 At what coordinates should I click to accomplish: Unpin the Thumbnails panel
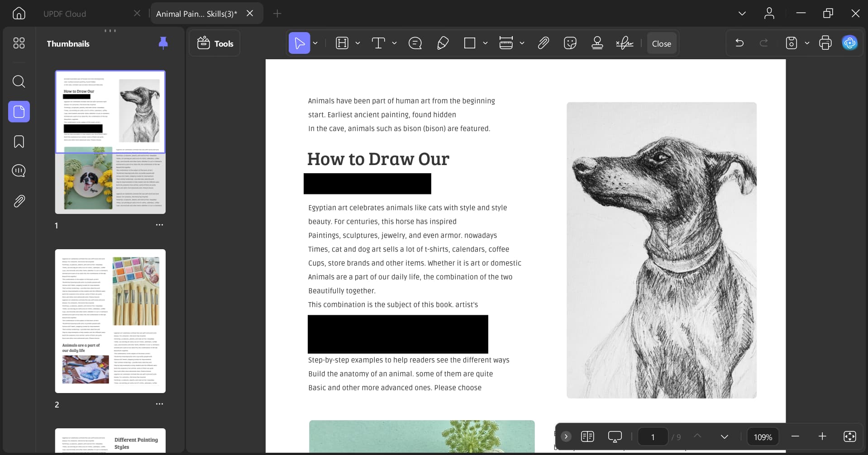coord(163,43)
